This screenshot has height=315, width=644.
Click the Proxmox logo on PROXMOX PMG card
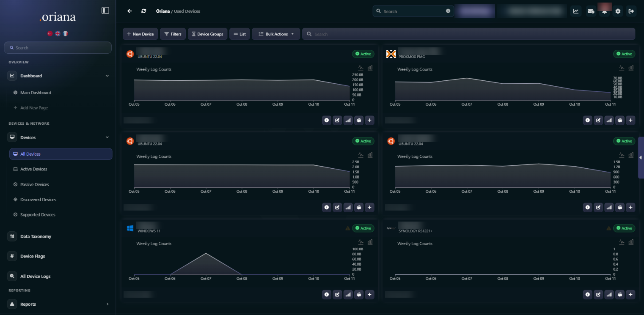pyautogui.click(x=391, y=54)
